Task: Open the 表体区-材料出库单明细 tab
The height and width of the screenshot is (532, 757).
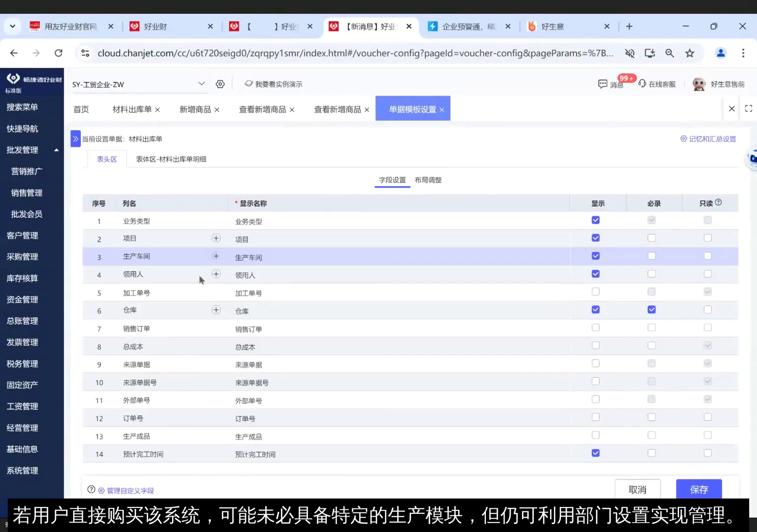Action: tap(171, 159)
